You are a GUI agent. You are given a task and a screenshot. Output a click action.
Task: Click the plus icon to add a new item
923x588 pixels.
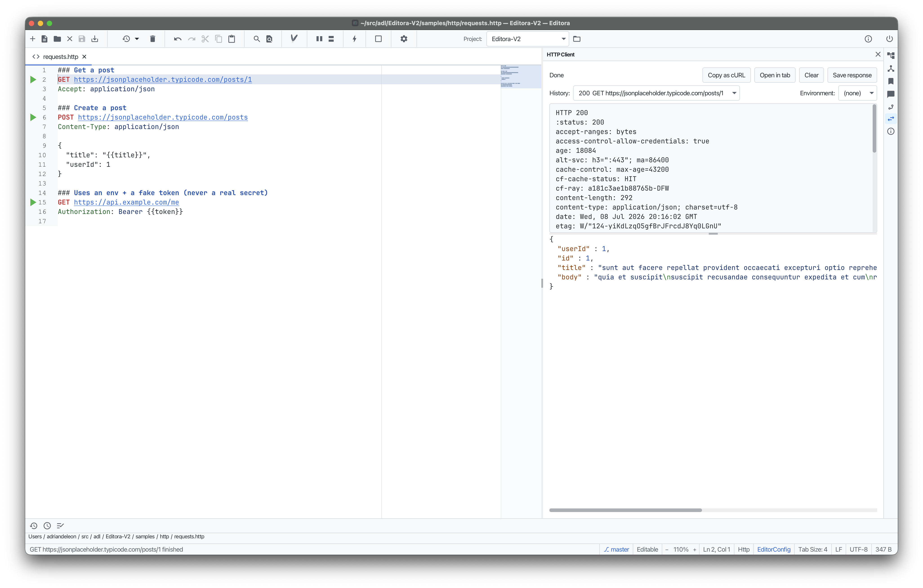click(x=33, y=39)
